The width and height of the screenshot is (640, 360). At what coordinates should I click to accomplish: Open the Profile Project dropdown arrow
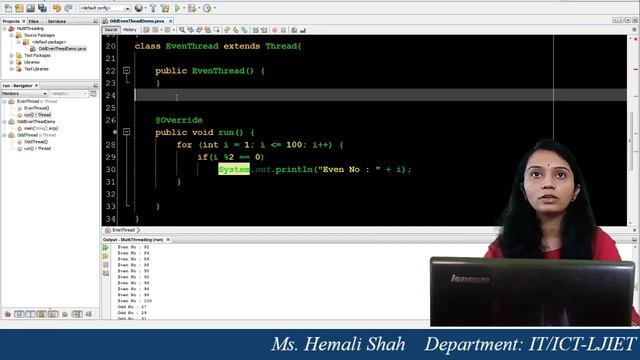pos(215,8)
